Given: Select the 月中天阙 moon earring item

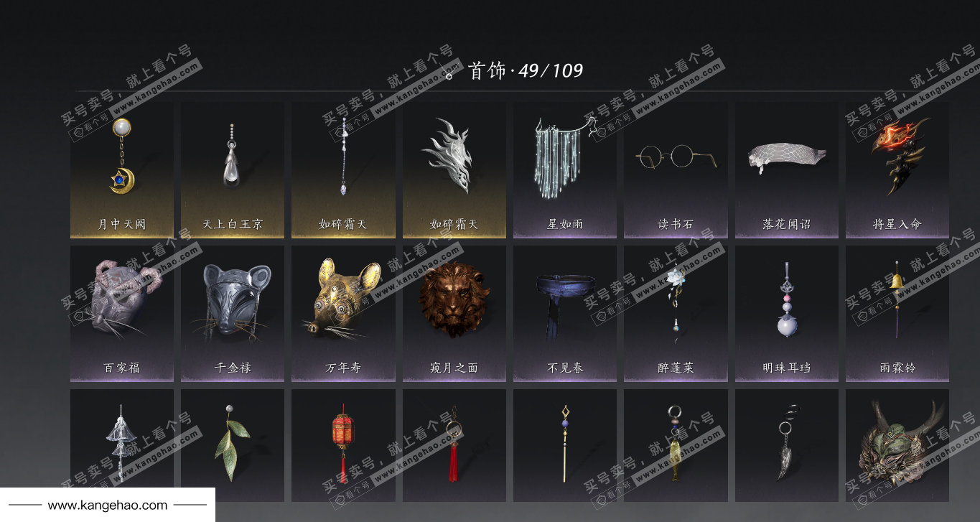Looking at the screenshot, I should 122,170.
